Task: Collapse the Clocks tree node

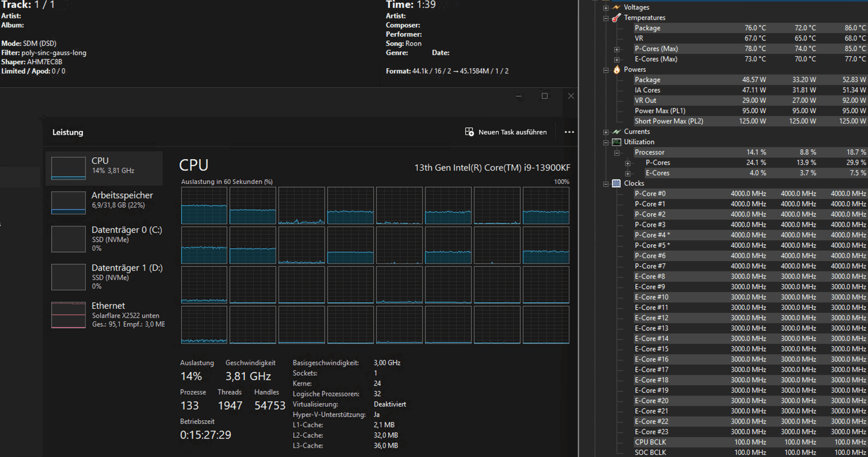Action: click(606, 184)
